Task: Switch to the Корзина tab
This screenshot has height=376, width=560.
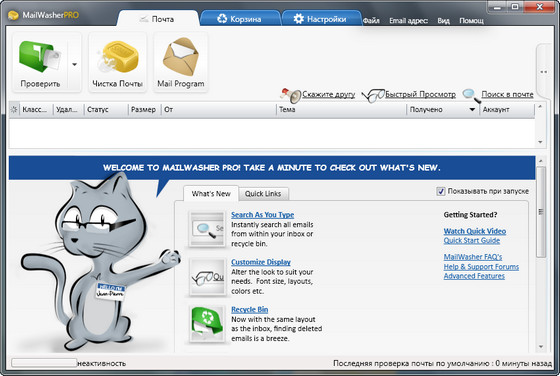Action: coord(240,19)
